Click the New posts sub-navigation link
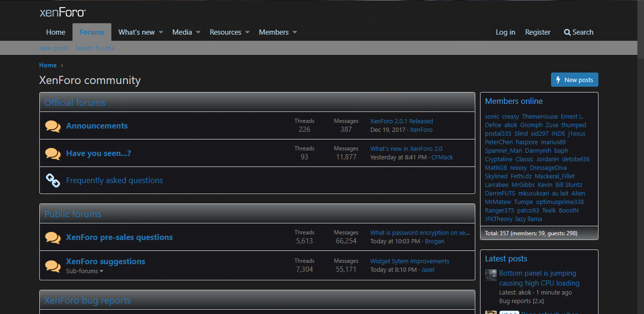This screenshot has height=314, width=644. pos(54,48)
